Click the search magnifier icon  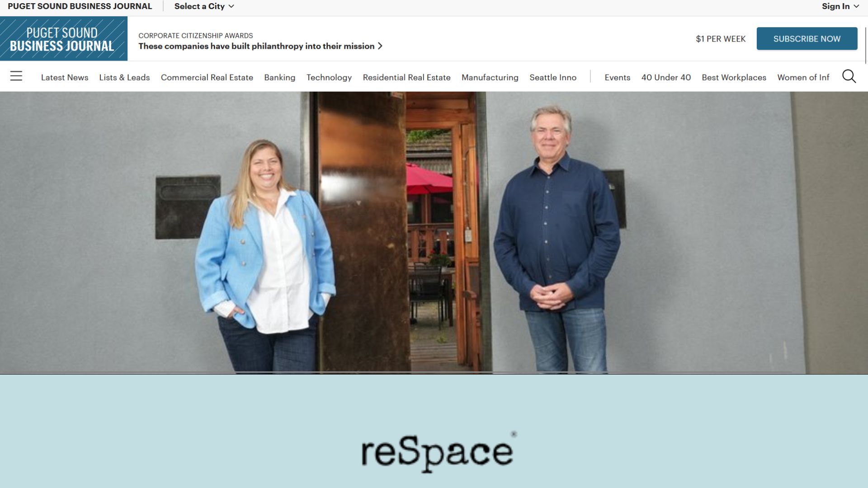(849, 76)
